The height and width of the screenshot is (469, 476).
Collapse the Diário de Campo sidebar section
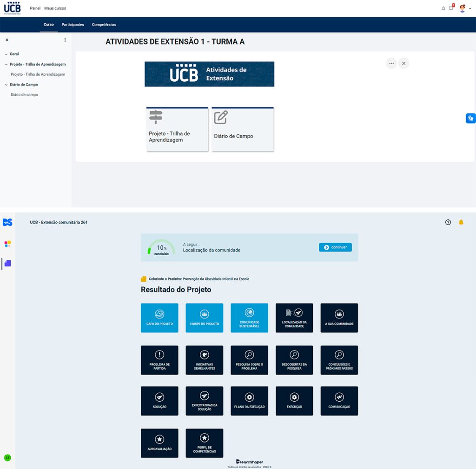click(x=6, y=85)
